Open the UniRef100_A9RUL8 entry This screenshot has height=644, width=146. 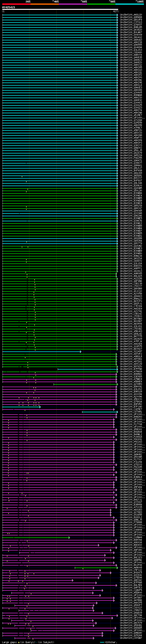pyautogui.click(x=131, y=356)
